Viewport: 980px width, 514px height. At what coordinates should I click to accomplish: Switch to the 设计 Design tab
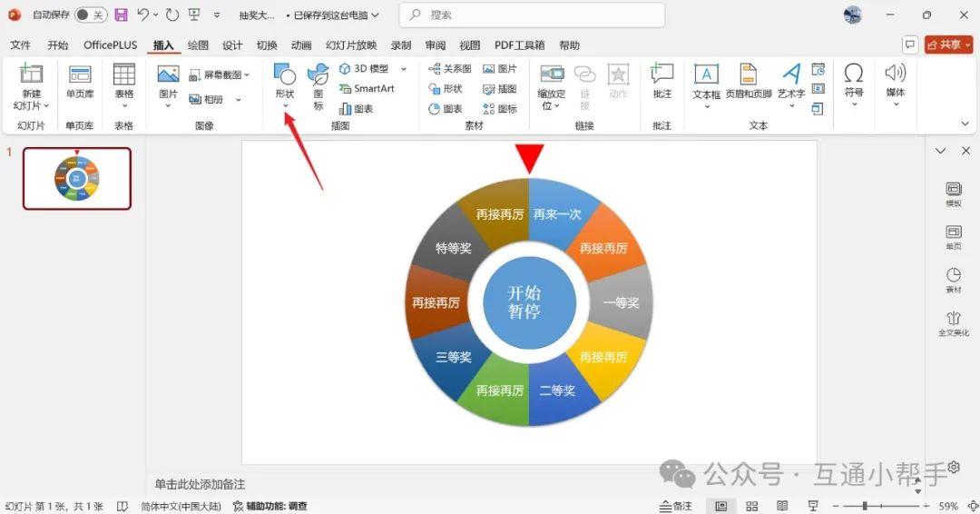tap(232, 45)
